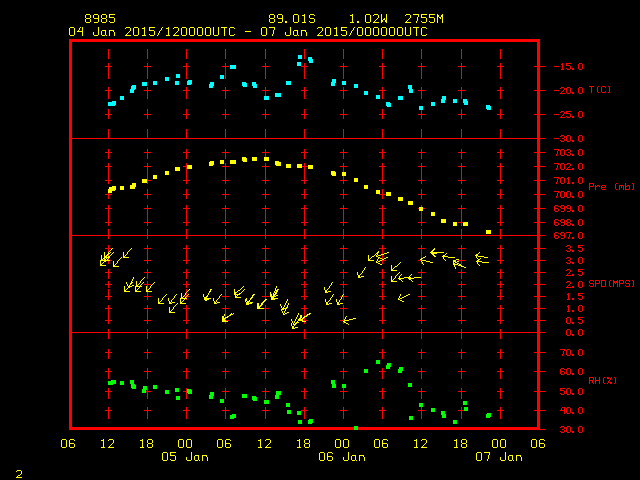The width and height of the screenshot is (640, 480).
Task: Click the 700.0 pressure tick value
Action: 568,195
